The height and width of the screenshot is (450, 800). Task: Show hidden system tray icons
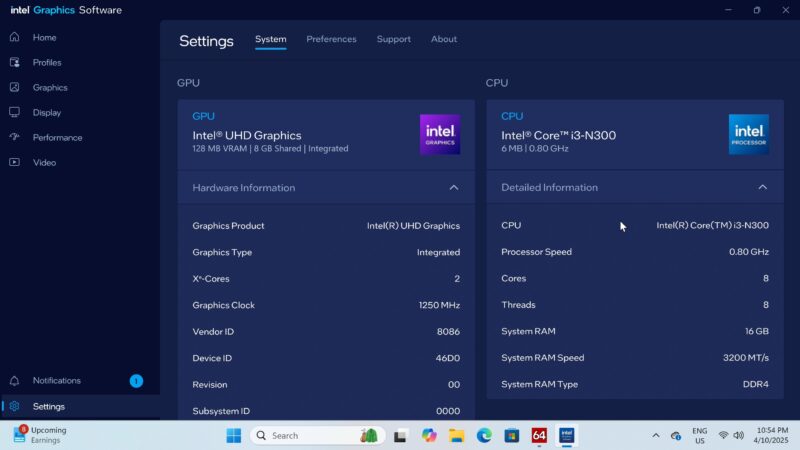(656, 436)
